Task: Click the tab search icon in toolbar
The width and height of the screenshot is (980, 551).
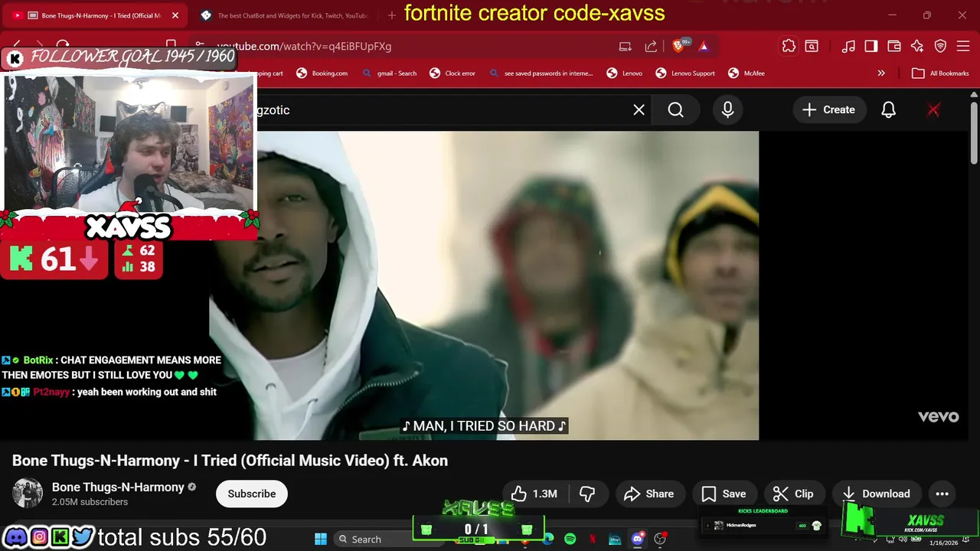Action: (812, 47)
